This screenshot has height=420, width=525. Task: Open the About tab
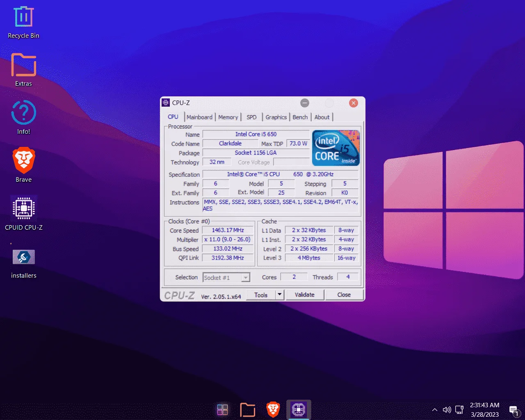click(x=322, y=117)
